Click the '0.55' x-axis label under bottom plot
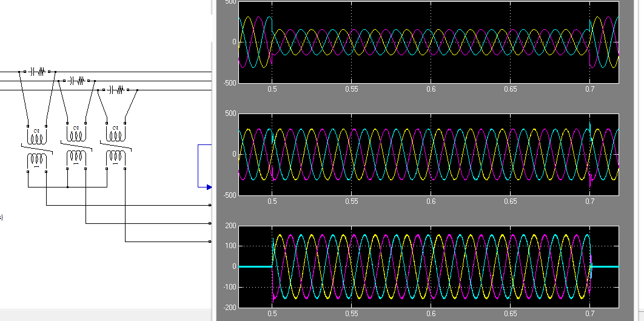The height and width of the screenshot is (321, 644). [351, 313]
